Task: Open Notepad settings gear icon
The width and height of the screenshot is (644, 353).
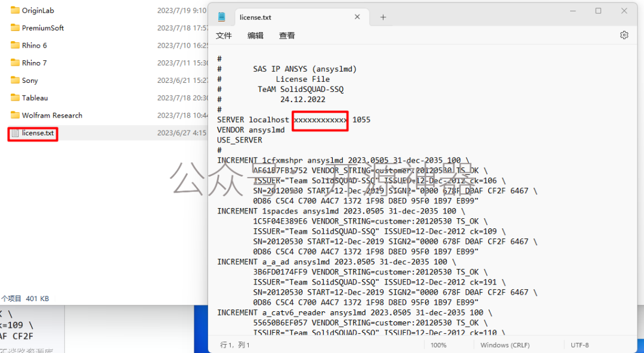Action: click(x=624, y=35)
